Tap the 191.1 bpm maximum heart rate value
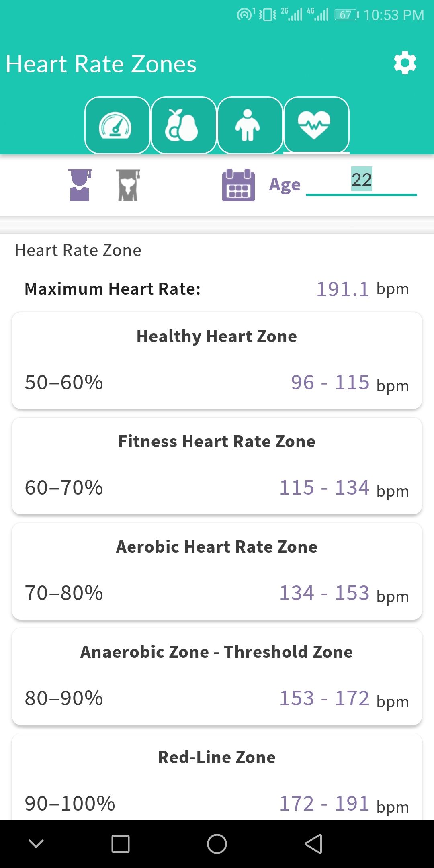Viewport: 434px width, 868px height. tap(342, 289)
